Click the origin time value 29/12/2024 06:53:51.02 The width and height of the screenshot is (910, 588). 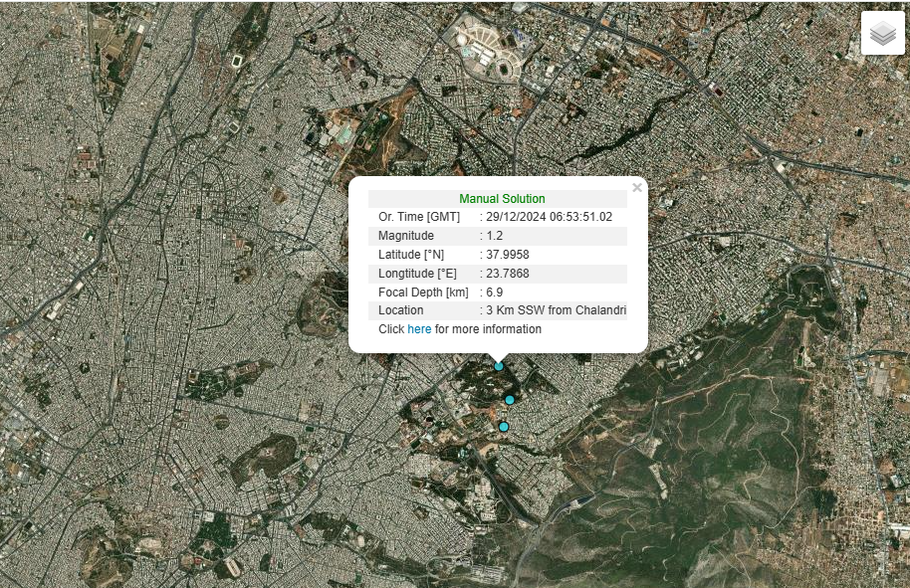pos(549,217)
